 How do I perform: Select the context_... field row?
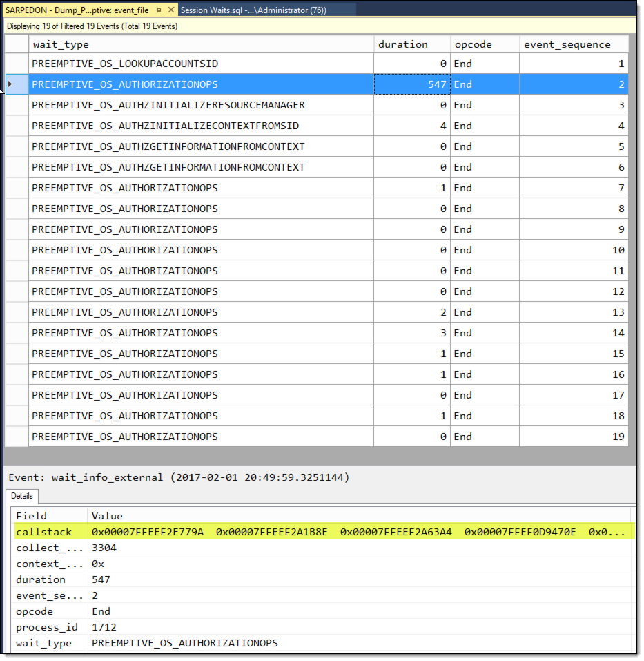tap(324, 564)
